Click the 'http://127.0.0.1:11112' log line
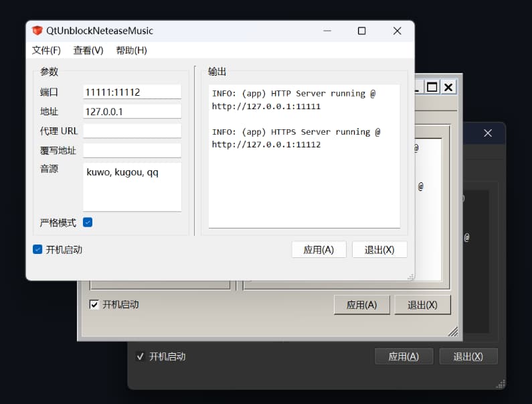 [266, 145]
